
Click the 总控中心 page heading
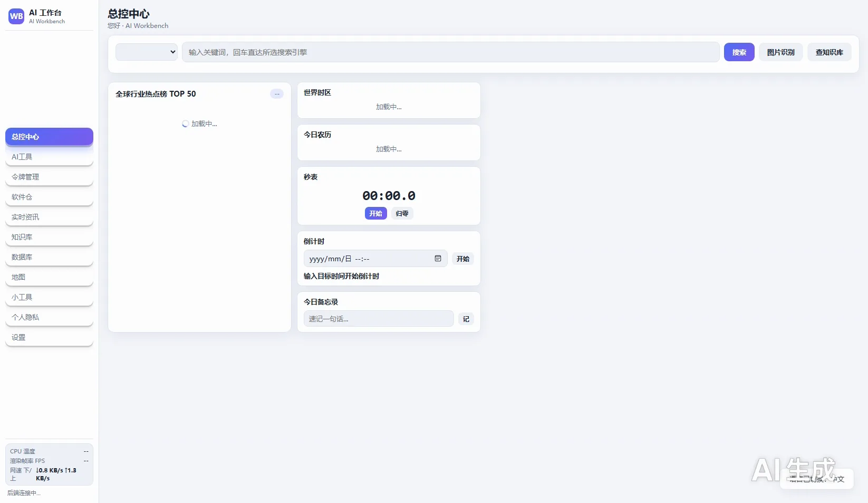[129, 14]
